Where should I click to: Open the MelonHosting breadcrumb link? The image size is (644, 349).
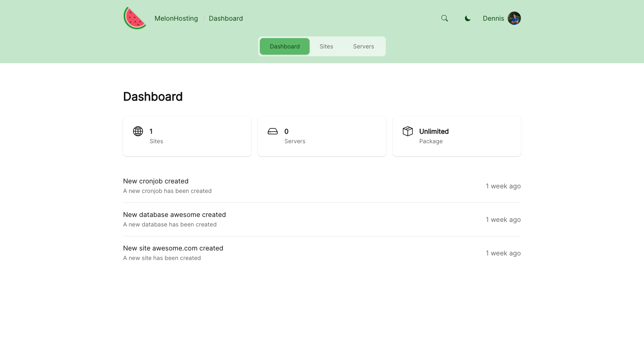[x=176, y=18]
